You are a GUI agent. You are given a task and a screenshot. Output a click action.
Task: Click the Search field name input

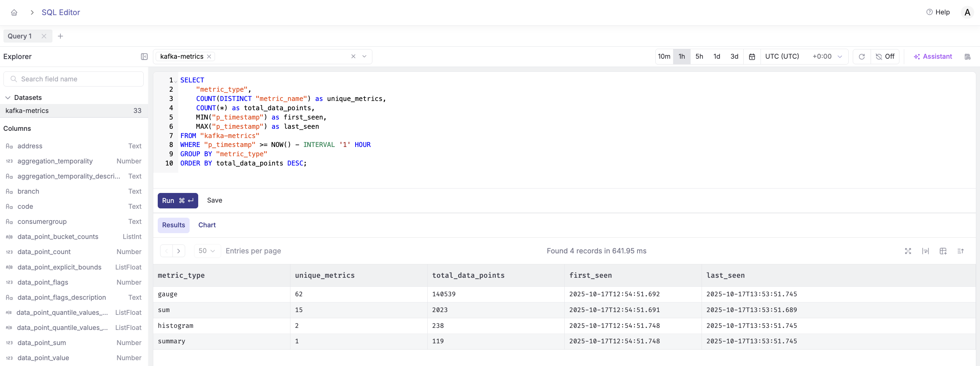point(73,79)
